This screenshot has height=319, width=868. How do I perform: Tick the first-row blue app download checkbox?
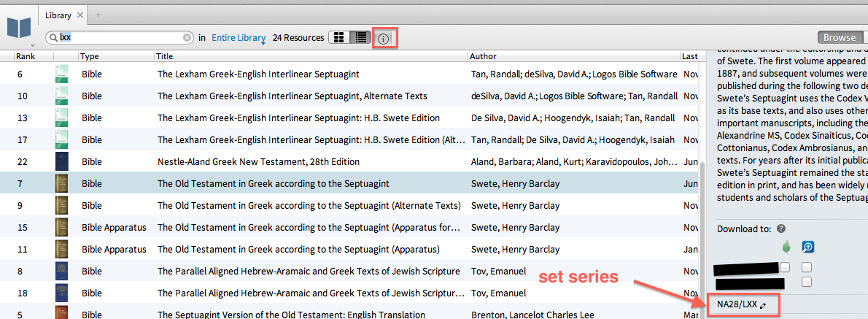click(807, 267)
